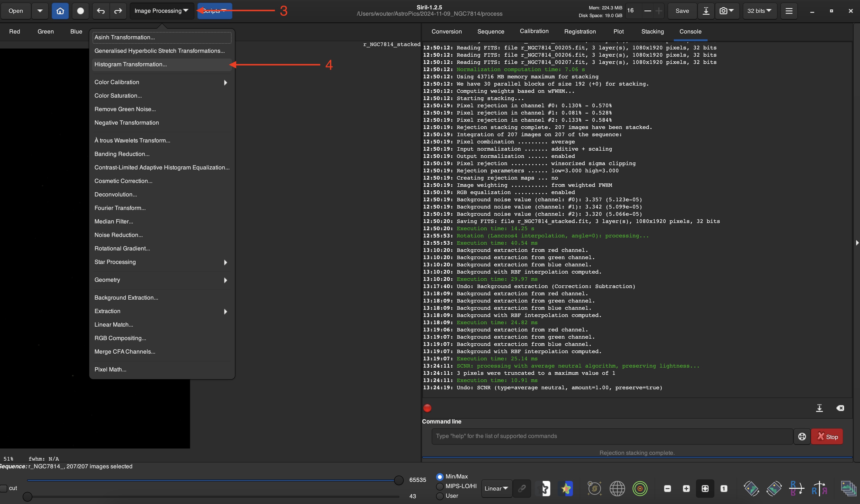Open the 32 bits dropdown
860x504 pixels.
click(x=759, y=11)
